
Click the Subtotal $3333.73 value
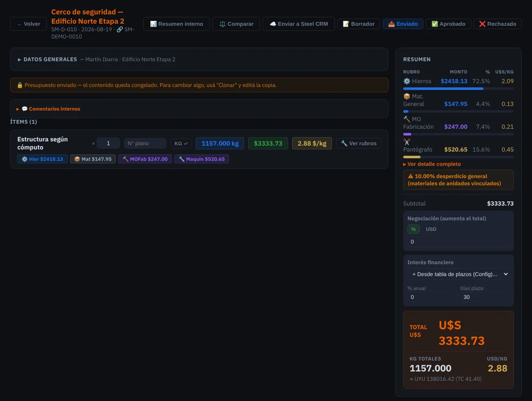500,203
